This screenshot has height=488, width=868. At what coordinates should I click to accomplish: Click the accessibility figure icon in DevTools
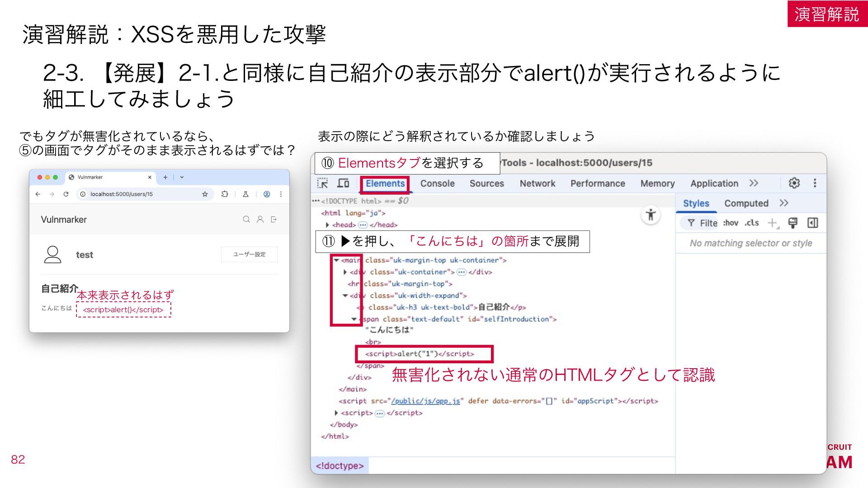coord(651,215)
